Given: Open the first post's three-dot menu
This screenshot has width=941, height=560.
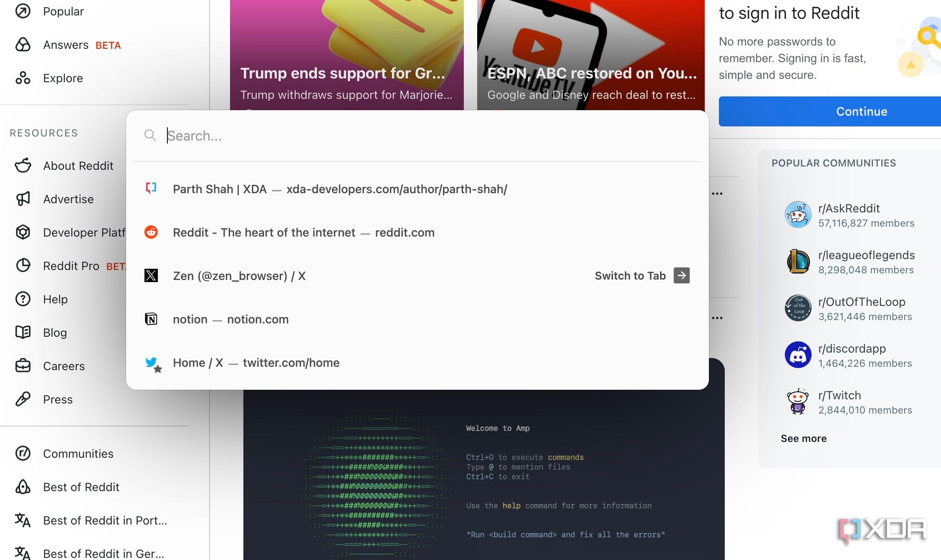Looking at the screenshot, I should [717, 194].
